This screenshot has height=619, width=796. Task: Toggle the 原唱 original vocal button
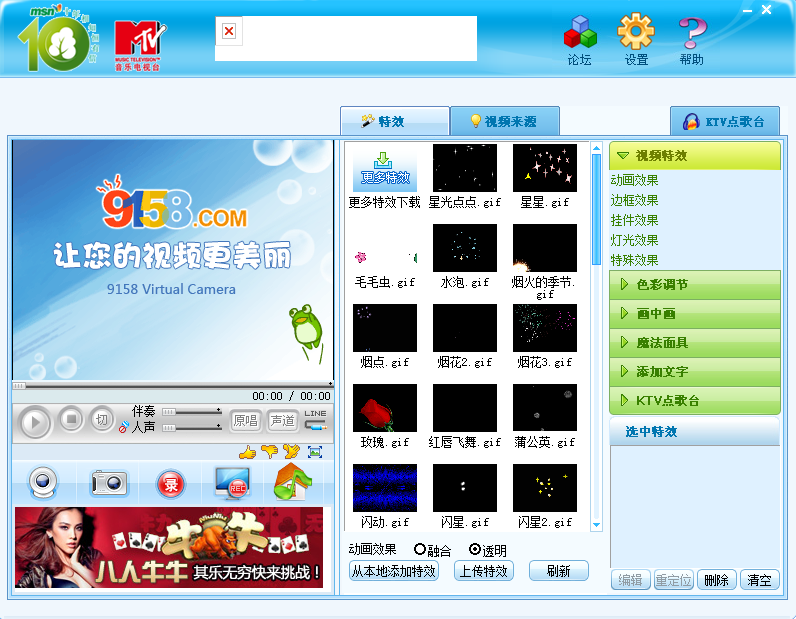coord(246,420)
